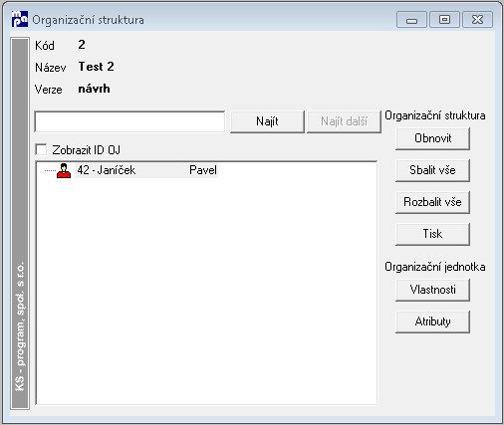Minimize the Organizační struktura window

411,20
